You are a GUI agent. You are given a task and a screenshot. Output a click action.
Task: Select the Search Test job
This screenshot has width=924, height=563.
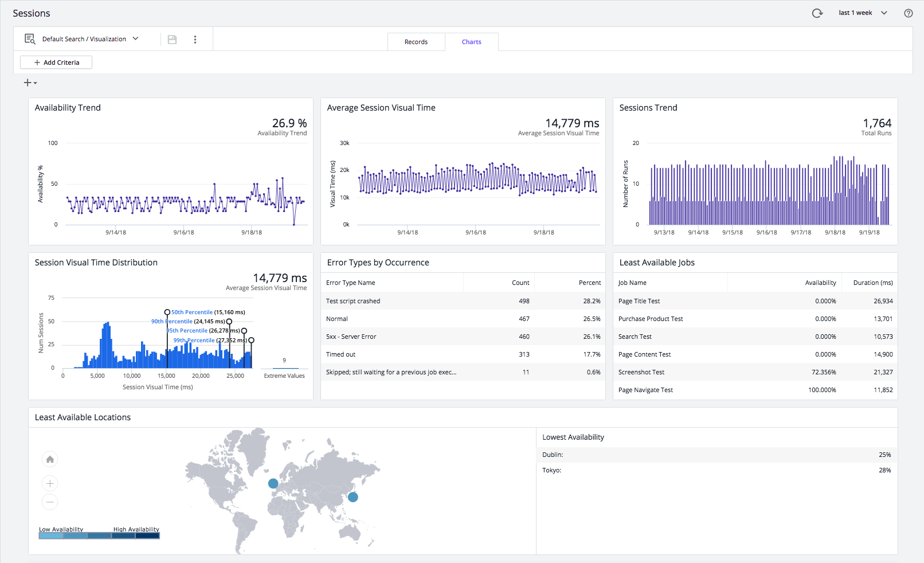pos(755,337)
